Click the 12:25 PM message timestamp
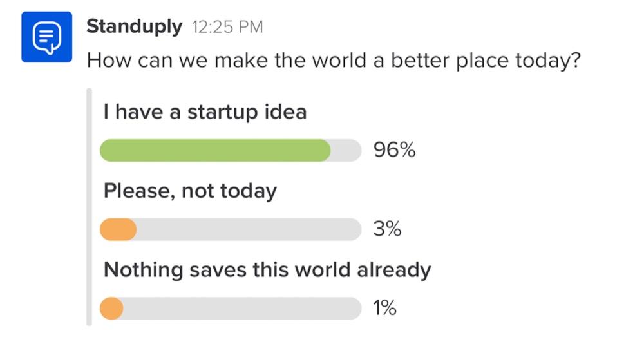This screenshot has width=644, height=353. [x=227, y=27]
